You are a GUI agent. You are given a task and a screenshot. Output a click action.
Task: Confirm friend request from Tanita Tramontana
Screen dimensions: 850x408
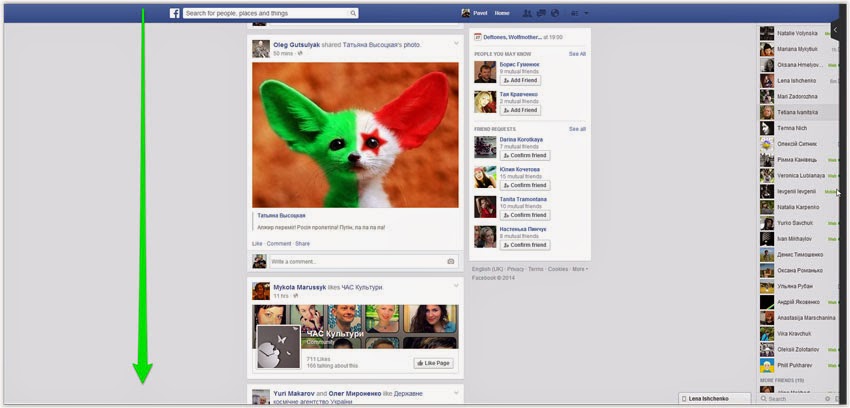point(525,215)
